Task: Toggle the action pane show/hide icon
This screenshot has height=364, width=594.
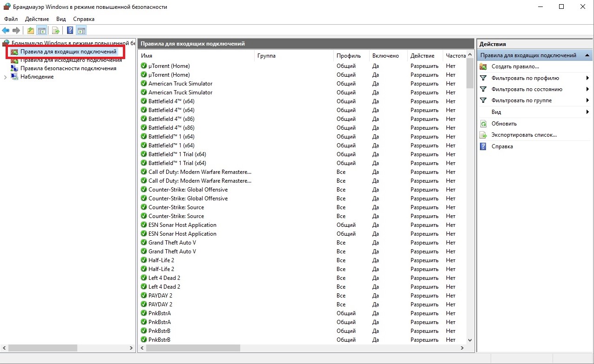Action: 81,31
